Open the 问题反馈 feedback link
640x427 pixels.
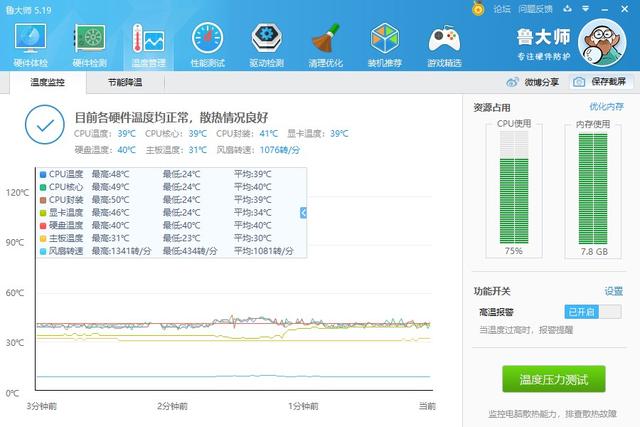tap(535, 9)
